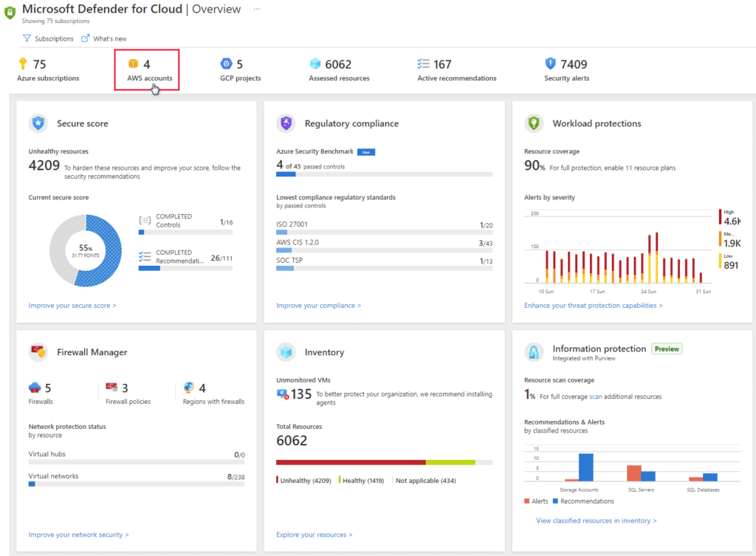This screenshot has height=556, width=756.
Task: Open Improve your compliance link
Action: tap(319, 306)
